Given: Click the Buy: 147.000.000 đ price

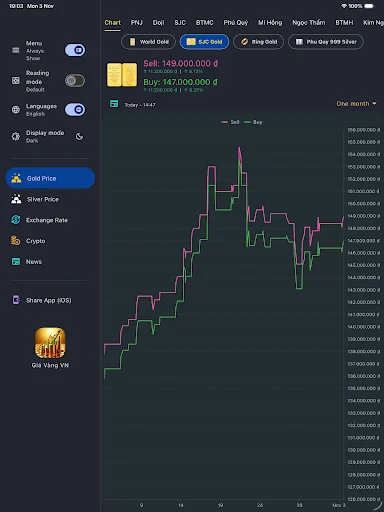Looking at the screenshot, I should tap(180, 82).
